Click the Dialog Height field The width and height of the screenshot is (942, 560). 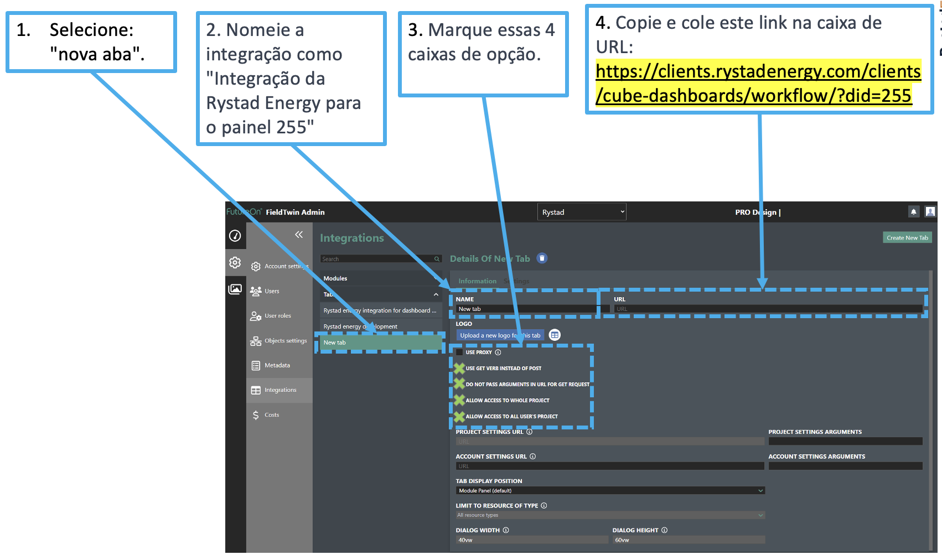pyautogui.click(x=689, y=540)
